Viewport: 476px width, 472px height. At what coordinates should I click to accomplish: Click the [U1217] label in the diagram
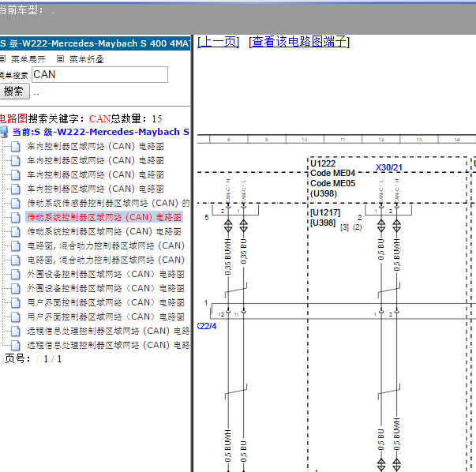coord(325,212)
